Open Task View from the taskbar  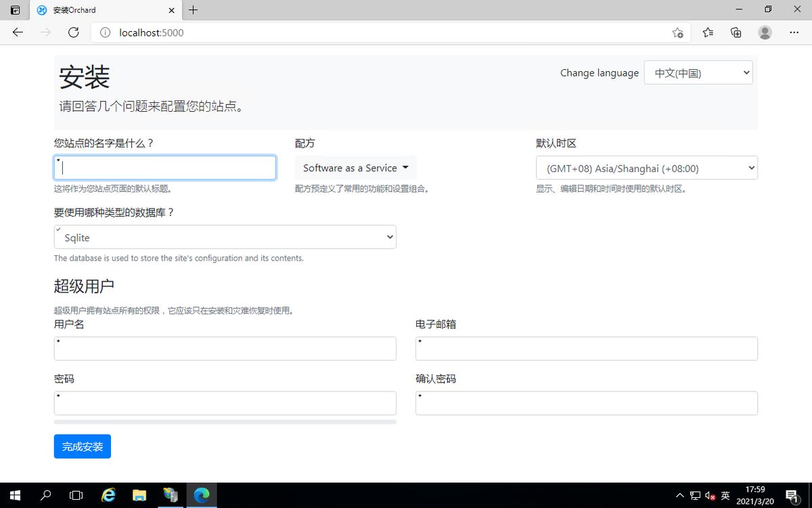point(76,495)
